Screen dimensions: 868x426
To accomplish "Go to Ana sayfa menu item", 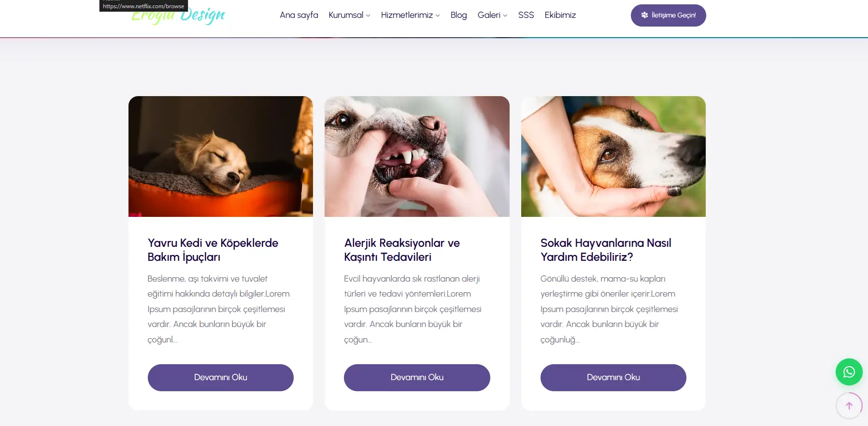I will tap(299, 15).
